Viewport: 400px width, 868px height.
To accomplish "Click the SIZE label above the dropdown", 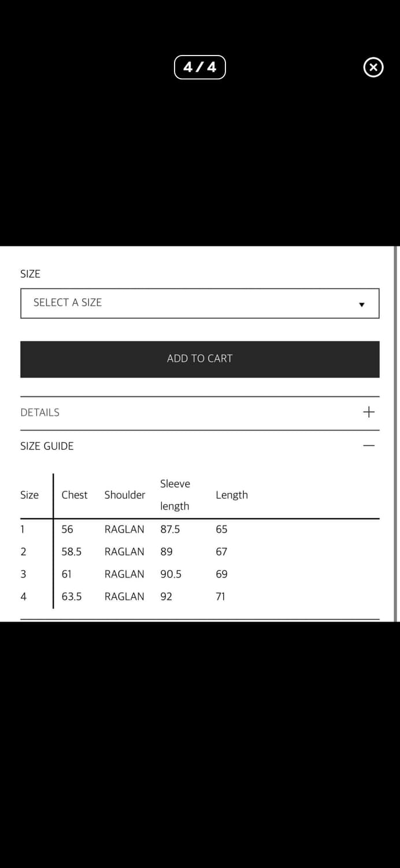I will [x=30, y=274].
